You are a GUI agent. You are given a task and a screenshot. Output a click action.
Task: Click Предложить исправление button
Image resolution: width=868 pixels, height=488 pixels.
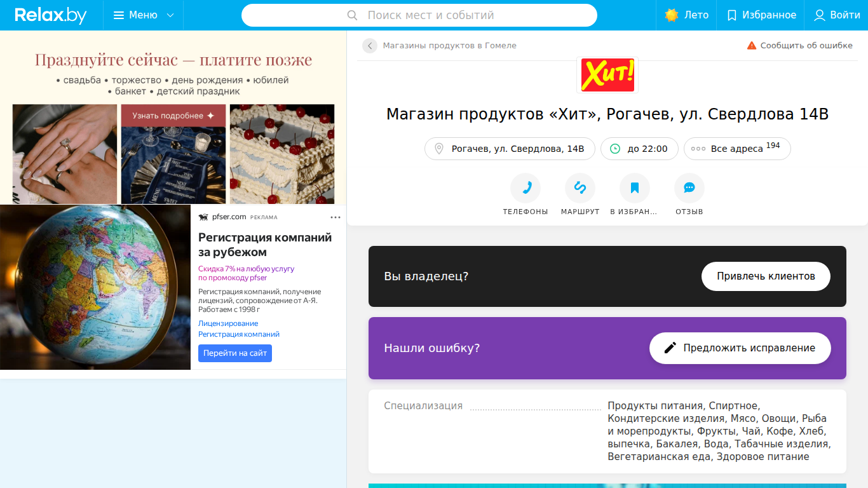(740, 348)
